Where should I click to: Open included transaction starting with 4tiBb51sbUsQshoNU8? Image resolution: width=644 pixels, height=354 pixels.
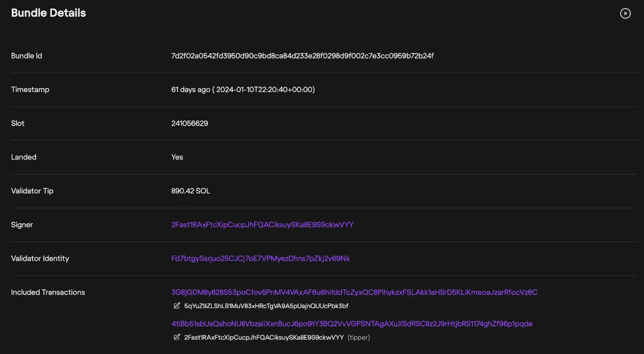click(x=352, y=323)
